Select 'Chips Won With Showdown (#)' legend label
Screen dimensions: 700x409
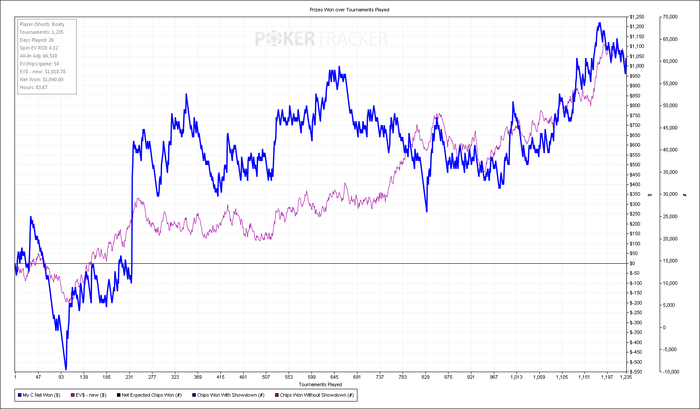[231, 395]
